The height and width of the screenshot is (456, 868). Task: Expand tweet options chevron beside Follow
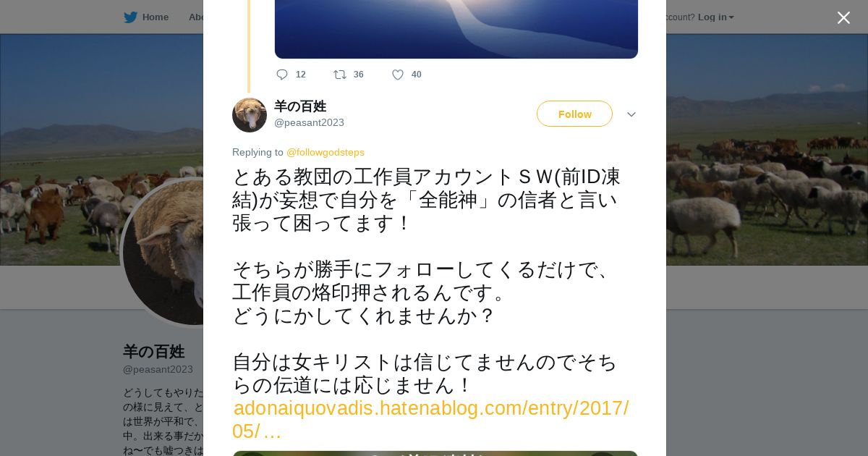tap(631, 114)
